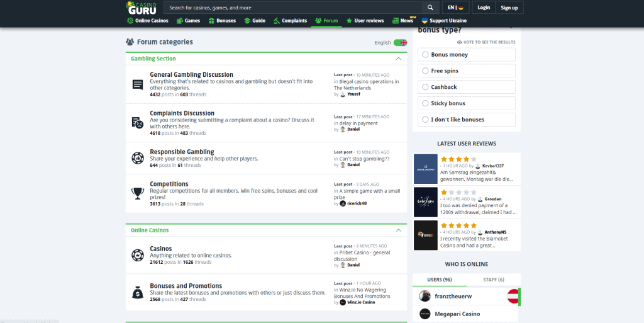Click the Austrian flag next to franztheuerw
The height and width of the screenshot is (323, 644).
coord(513,297)
